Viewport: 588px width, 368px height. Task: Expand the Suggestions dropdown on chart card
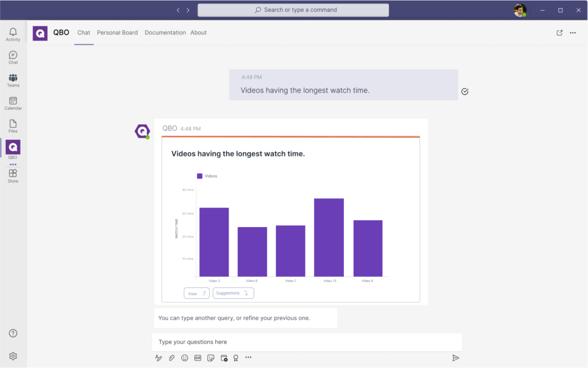pos(233,293)
